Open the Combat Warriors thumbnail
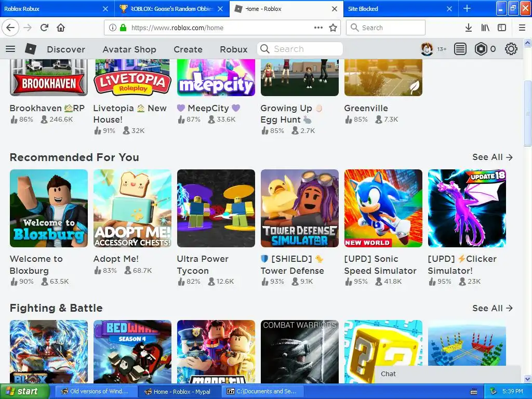532x399 pixels. (300, 352)
